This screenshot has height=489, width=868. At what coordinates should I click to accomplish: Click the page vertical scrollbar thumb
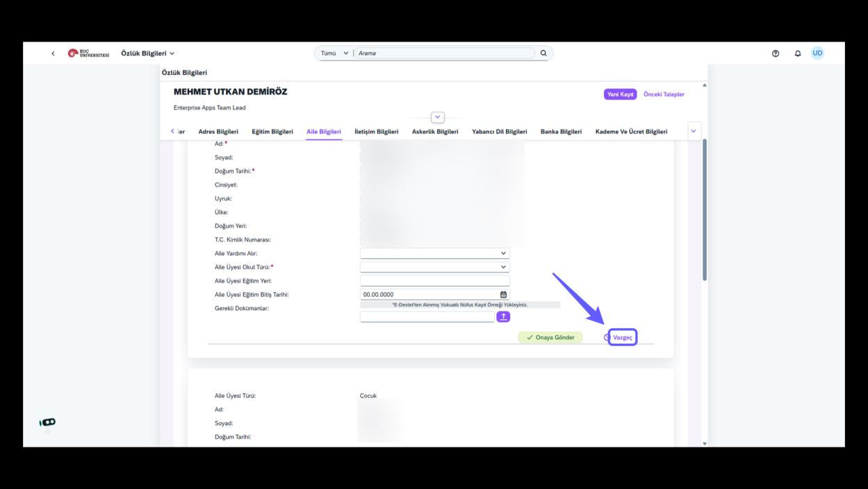705,209
